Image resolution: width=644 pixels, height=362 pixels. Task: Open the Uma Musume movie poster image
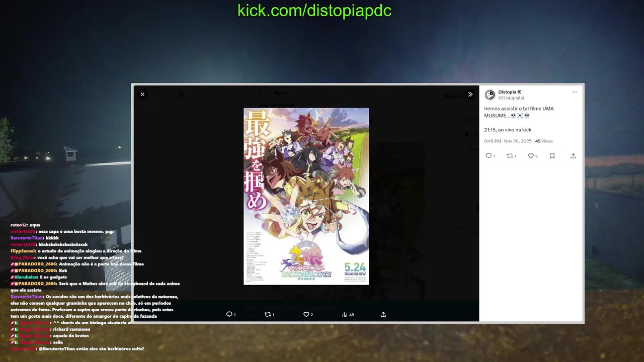click(x=306, y=197)
